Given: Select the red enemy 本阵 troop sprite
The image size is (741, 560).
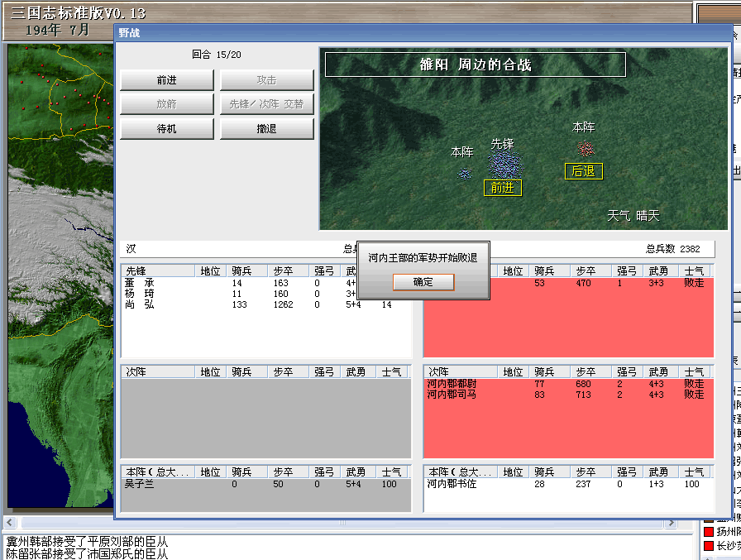Looking at the screenshot, I should 586,149.
